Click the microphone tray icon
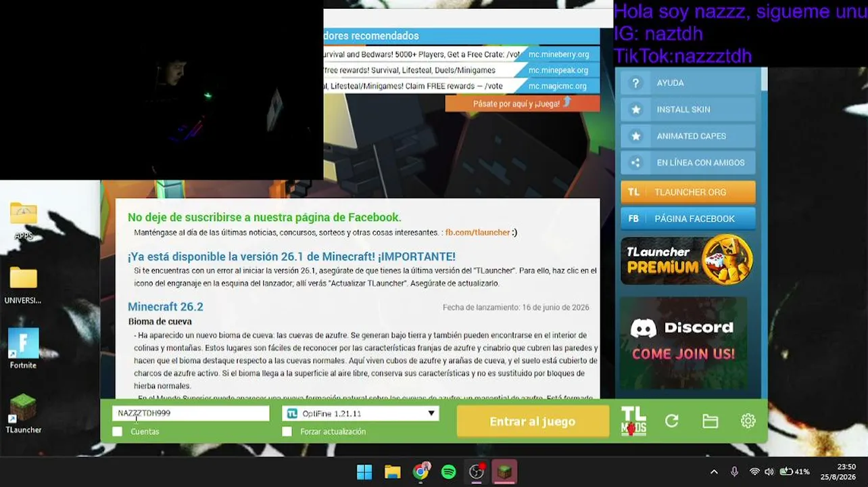Screen dimensions: 868x487 tap(734, 471)
